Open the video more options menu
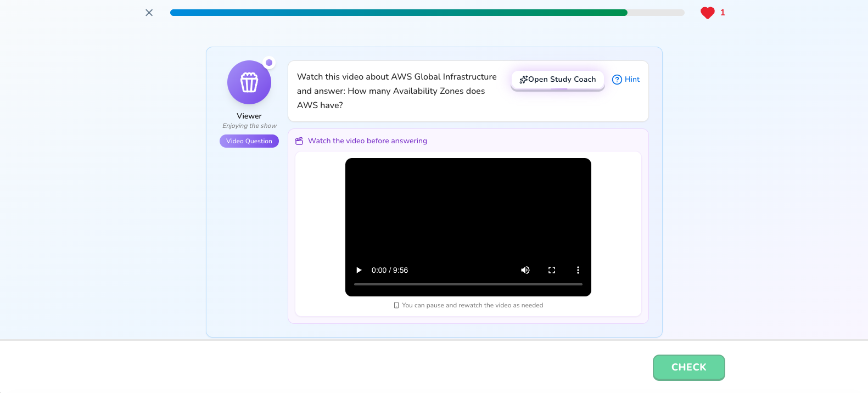The image size is (868, 393). tap(578, 270)
